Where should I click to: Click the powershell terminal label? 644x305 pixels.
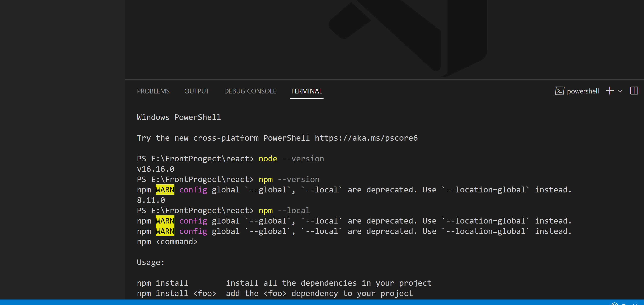(583, 91)
